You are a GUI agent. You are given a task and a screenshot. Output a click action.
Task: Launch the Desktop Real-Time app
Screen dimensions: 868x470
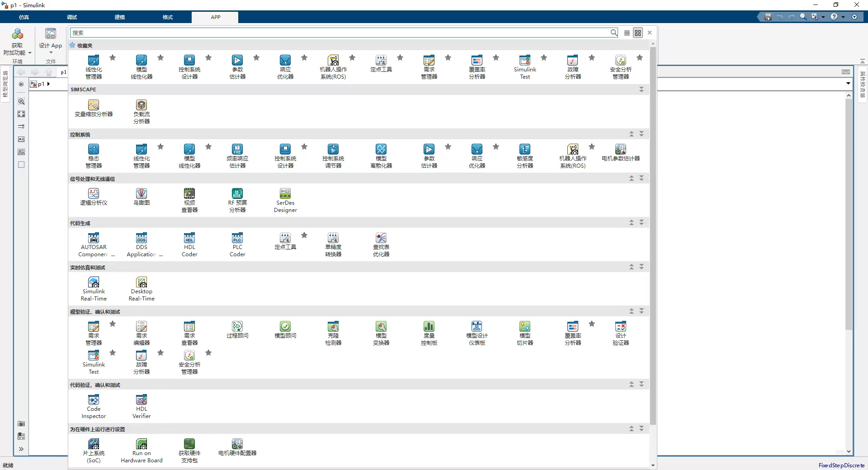click(142, 289)
